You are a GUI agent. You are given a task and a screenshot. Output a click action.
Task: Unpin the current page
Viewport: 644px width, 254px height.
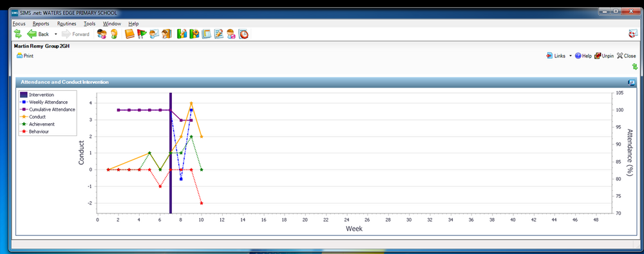[604, 56]
